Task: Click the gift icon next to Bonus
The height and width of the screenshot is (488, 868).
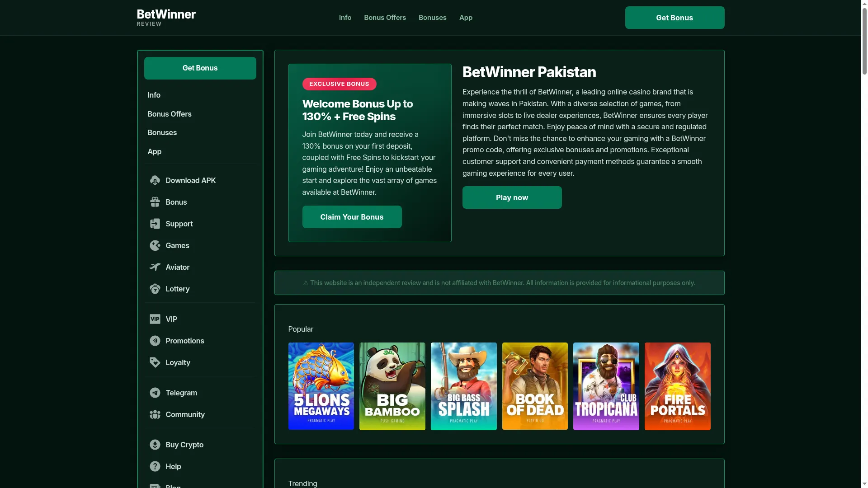Action: 155,202
